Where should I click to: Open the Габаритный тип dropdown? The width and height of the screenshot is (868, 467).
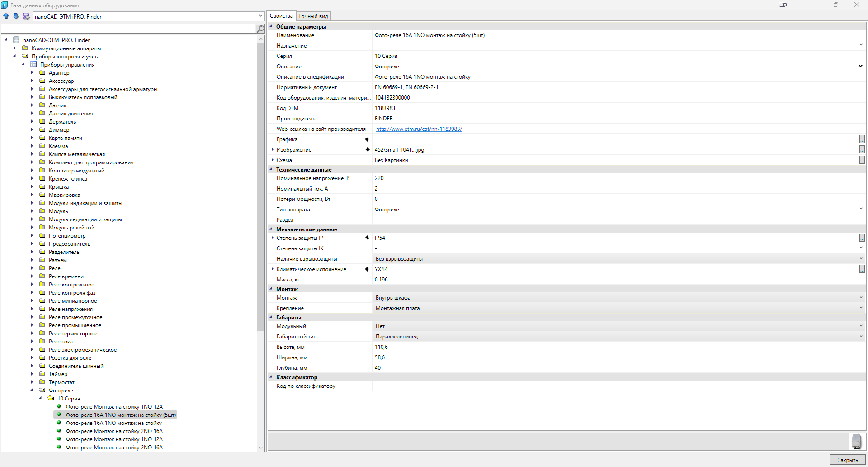coord(861,337)
